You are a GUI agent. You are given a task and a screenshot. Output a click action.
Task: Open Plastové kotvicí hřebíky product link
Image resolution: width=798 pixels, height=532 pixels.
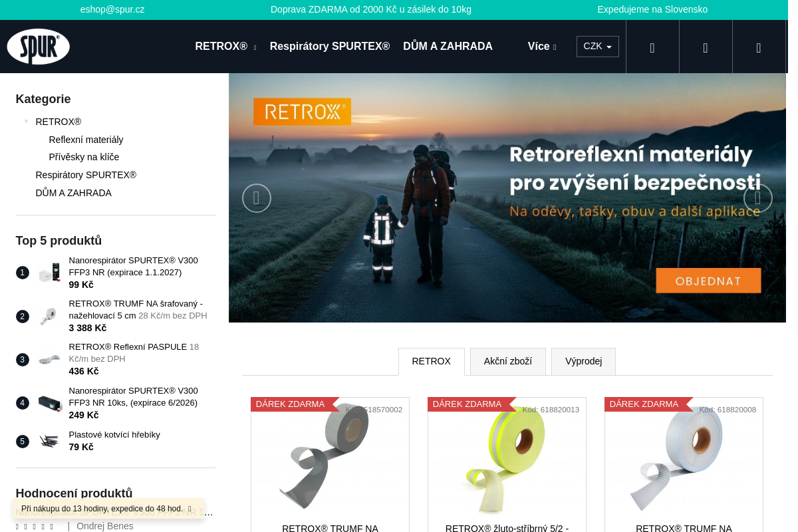[114, 435]
